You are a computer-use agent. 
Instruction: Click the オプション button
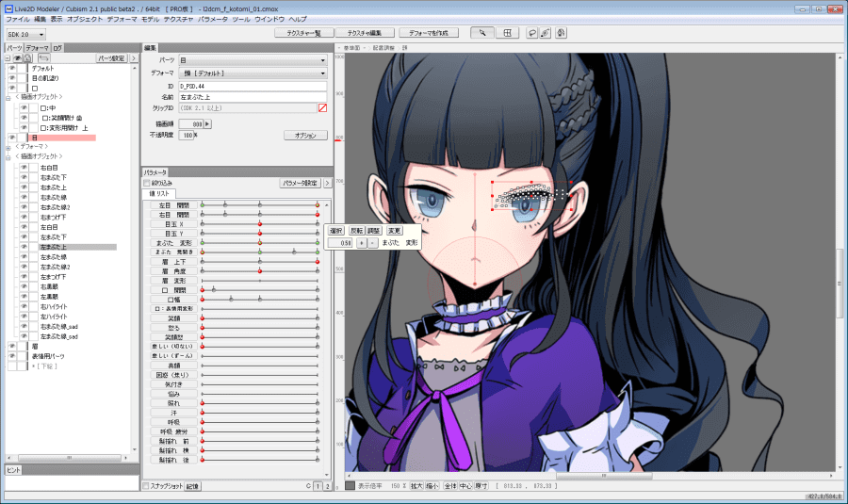pos(305,136)
